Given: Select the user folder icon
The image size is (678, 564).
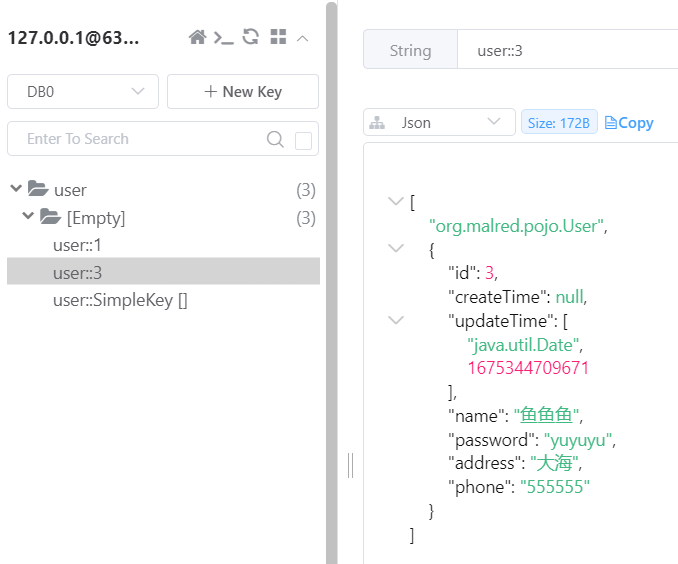Looking at the screenshot, I should click(x=38, y=189).
